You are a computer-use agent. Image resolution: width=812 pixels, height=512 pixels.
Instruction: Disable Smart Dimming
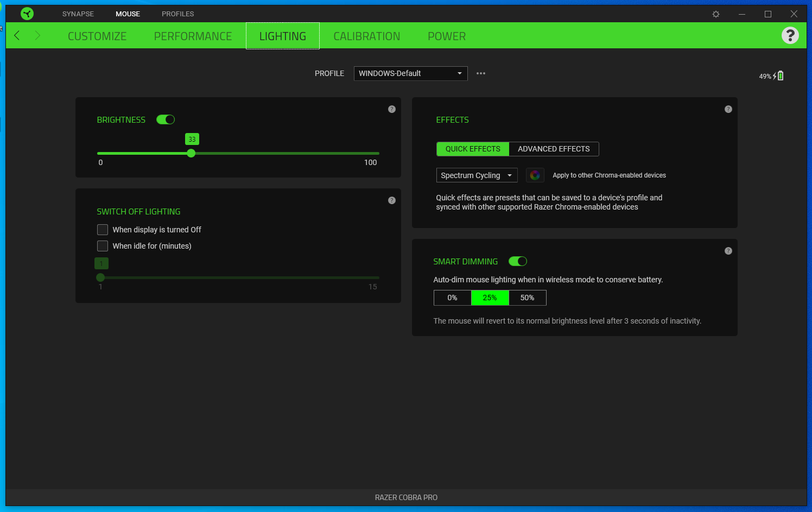pos(517,261)
